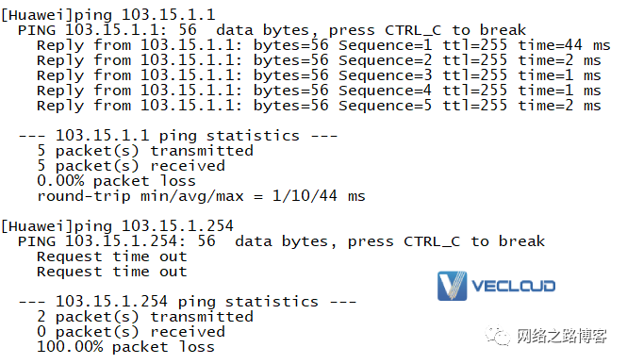Click the round-trip min/avg/max line
627x364 pixels.
pos(201,196)
